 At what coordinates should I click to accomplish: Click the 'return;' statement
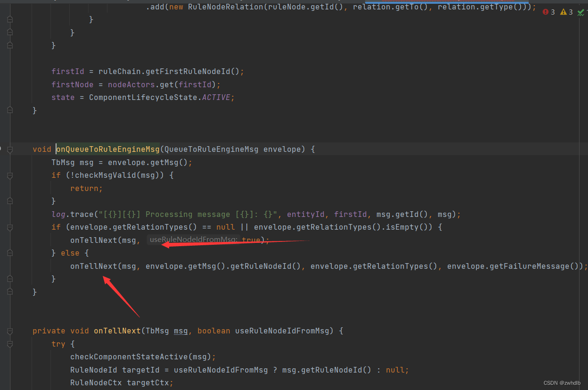pos(87,188)
